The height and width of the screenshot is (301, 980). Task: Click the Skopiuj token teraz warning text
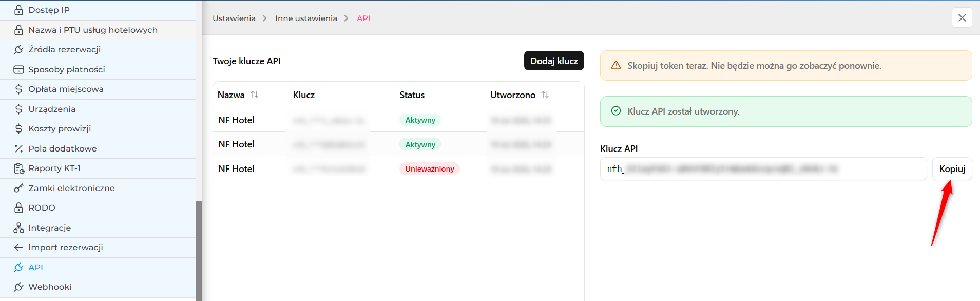(x=754, y=66)
